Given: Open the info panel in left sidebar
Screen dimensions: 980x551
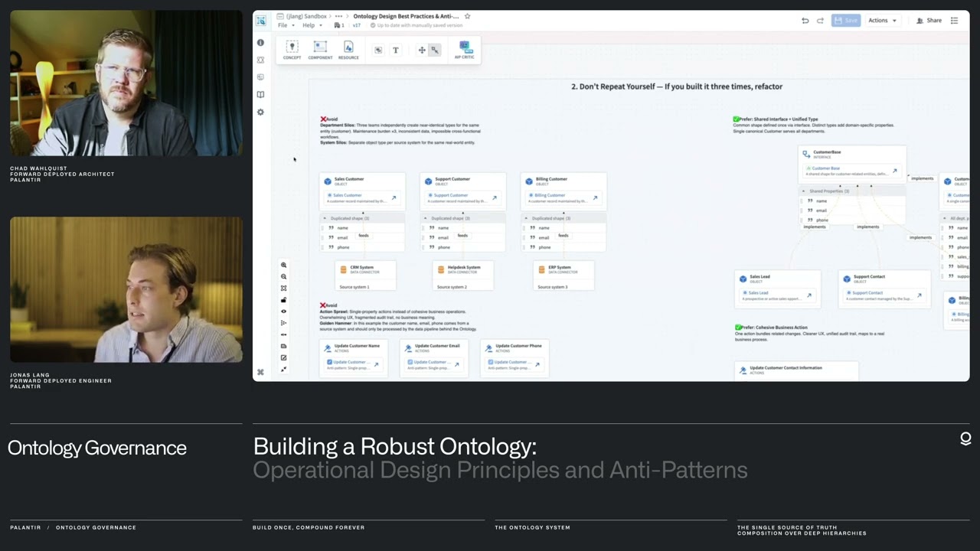Looking at the screenshot, I should (260, 43).
